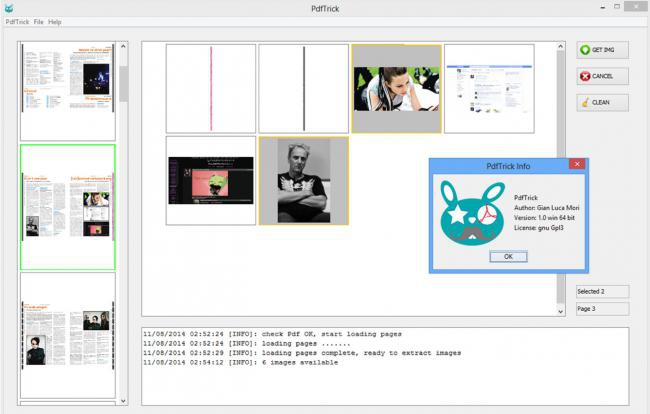650x414 pixels.
Task: Click the 'check Pdf OK' log line
Action: click(272, 334)
